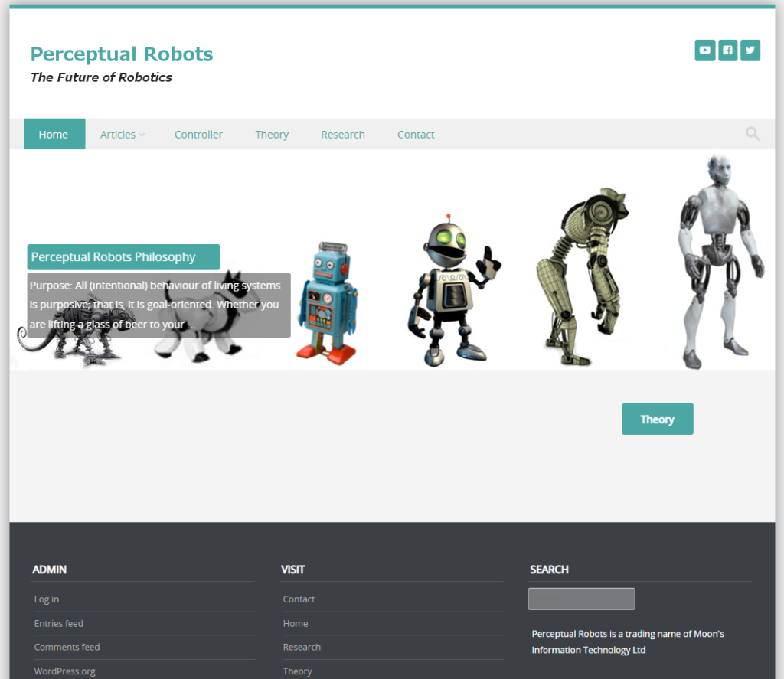
Task: Click the blue tin toy robot image
Action: [x=327, y=303]
